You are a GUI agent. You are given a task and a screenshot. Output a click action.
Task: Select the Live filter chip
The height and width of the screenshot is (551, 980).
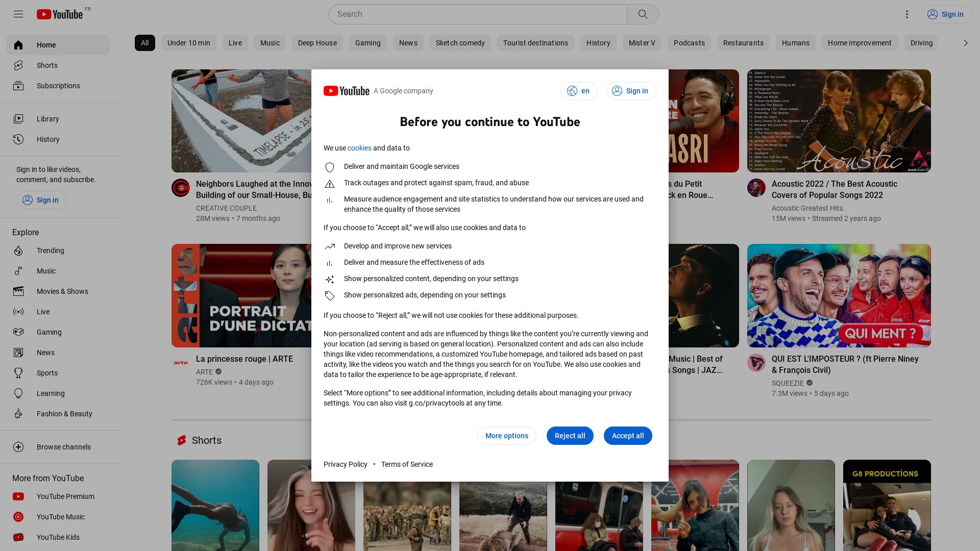(x=235, y=43)
